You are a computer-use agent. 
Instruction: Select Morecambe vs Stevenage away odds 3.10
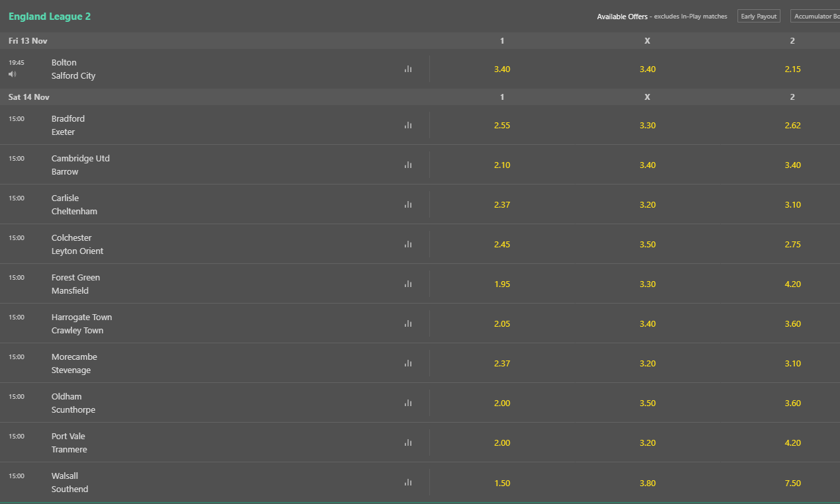pos(792,363)
